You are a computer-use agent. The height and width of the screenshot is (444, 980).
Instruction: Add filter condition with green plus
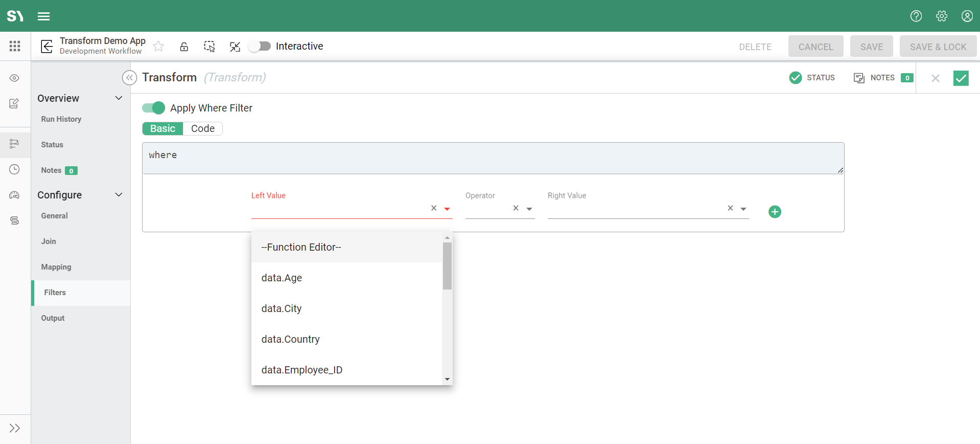click(x=775, y=212)
